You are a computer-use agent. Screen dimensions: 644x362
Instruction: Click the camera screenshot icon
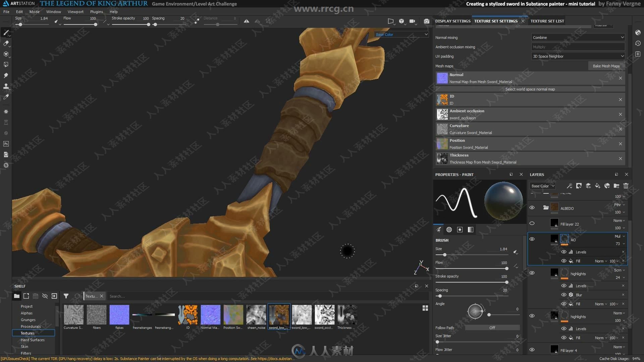click(x=426, y=21)
